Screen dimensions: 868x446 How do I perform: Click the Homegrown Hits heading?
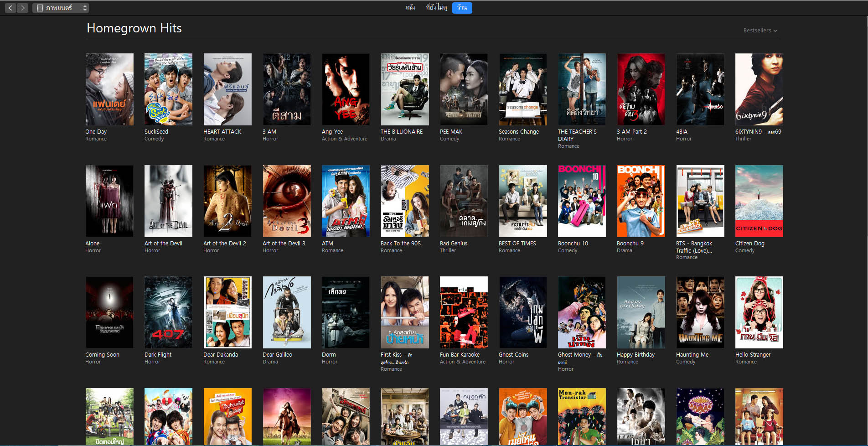coord(134,28)
